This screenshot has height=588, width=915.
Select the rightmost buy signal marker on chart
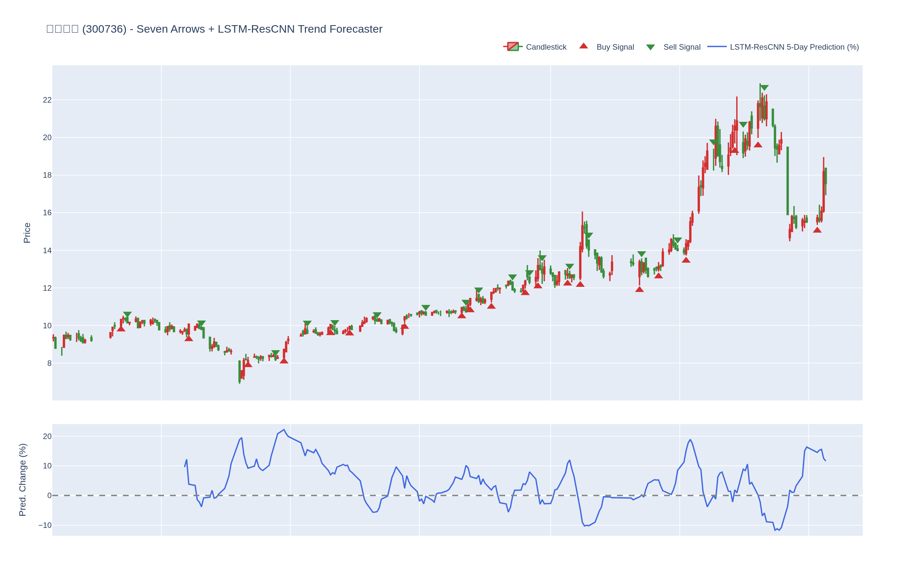817,230
